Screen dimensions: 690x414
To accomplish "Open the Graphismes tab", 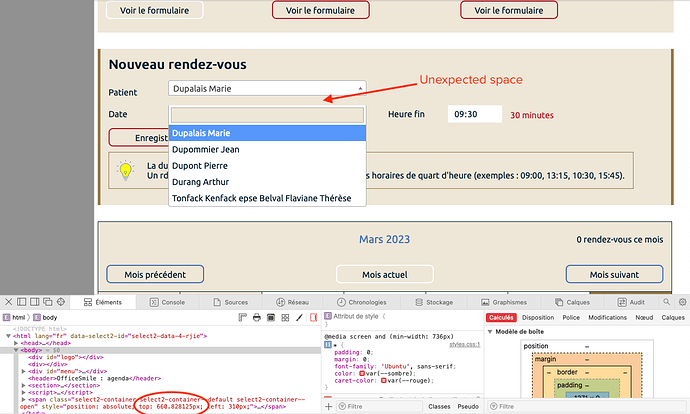I will pyautogui.click(x=504, y=302).
